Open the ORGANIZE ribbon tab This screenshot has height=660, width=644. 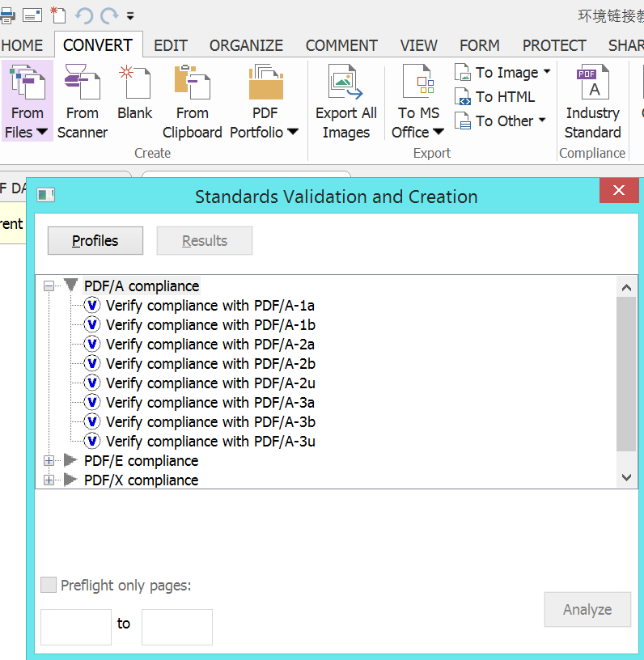(246, 45)
